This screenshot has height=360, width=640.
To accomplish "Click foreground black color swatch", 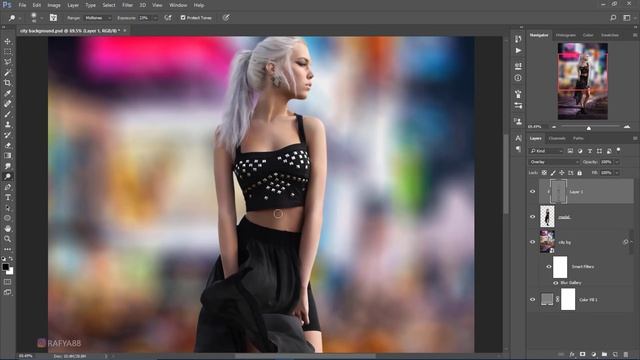I will 5,267.
